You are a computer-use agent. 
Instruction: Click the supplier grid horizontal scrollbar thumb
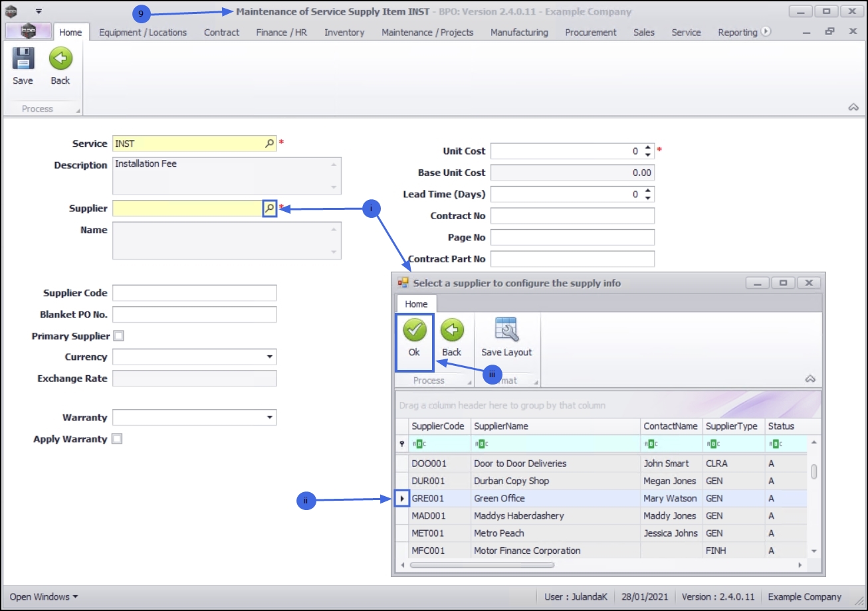pyautogui.click(x=482, y=565)
